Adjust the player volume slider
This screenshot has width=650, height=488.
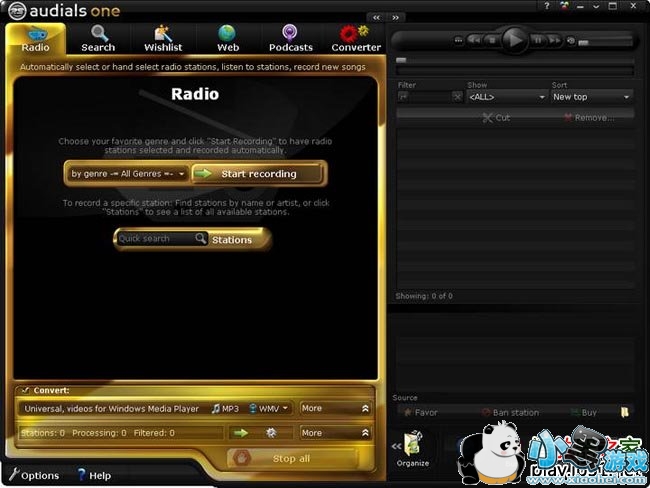(x=605, y=42)
